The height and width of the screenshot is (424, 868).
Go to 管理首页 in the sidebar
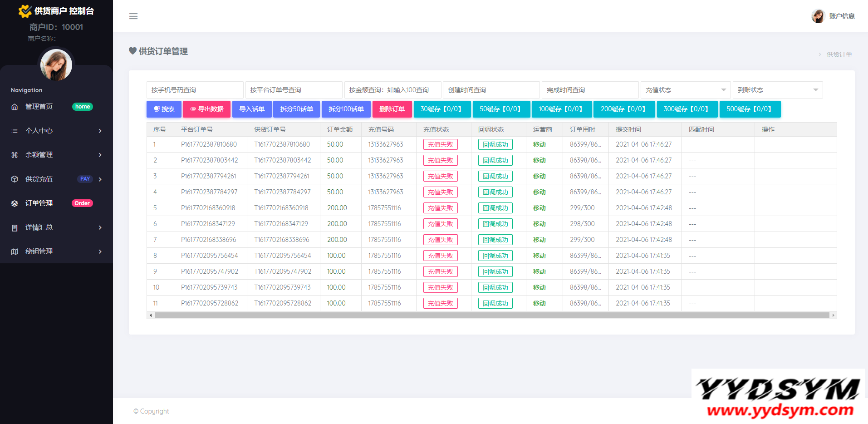(x=39, y=107)
